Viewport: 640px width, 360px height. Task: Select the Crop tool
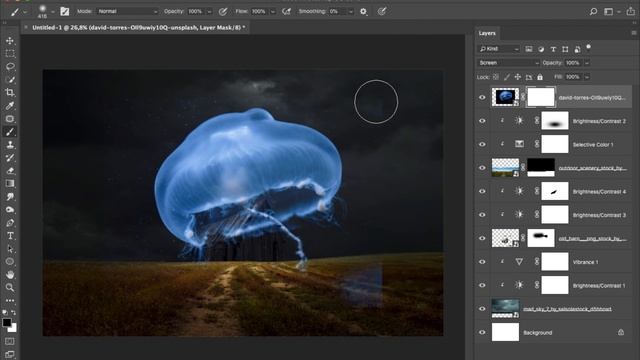point(10,93)
